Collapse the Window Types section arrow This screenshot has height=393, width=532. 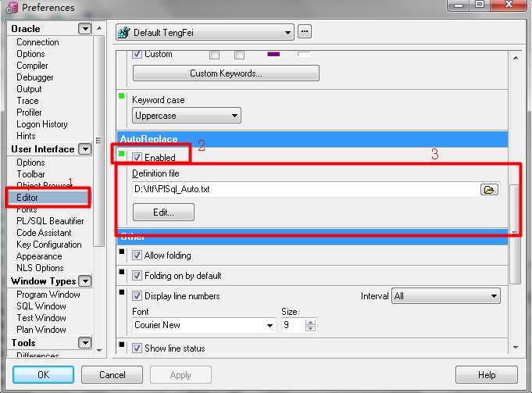[x=85, y=281]
